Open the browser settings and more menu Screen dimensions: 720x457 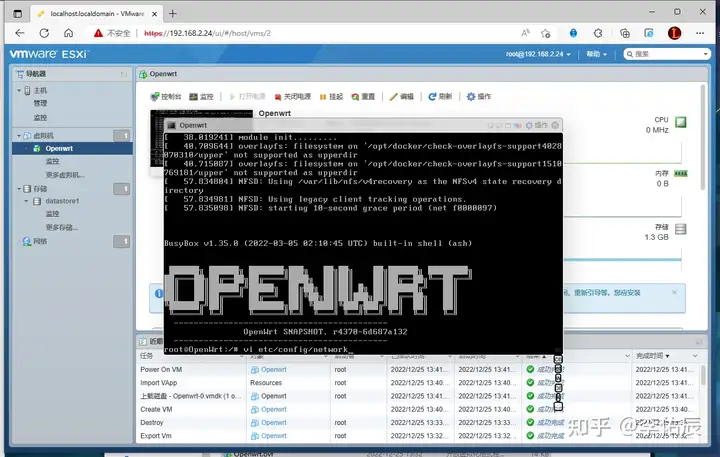pyautogui.click(x=700, y=33)
